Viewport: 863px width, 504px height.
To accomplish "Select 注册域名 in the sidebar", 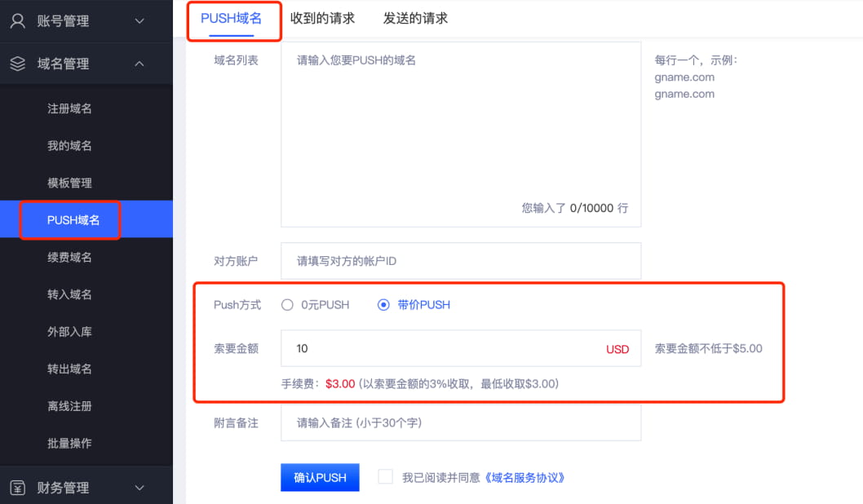I will point(69,108).
